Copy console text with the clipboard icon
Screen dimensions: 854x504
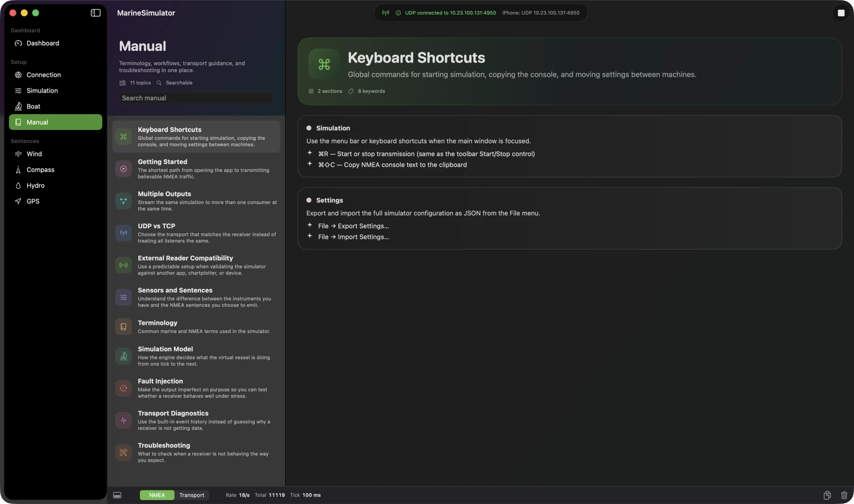pyautogui.click(x=827, y=495)
